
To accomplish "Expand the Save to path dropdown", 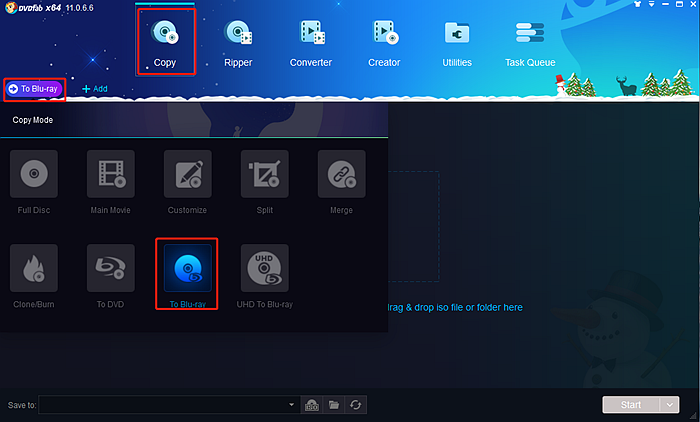I will click(292, 405).
